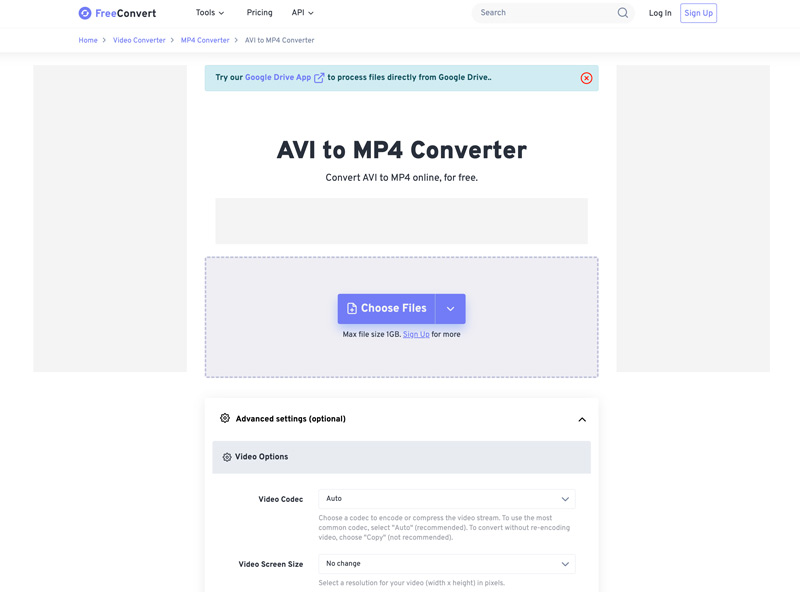Open the Google Drive App link
The width and height of the screenshot is (800, 592).
click(278, 78)
